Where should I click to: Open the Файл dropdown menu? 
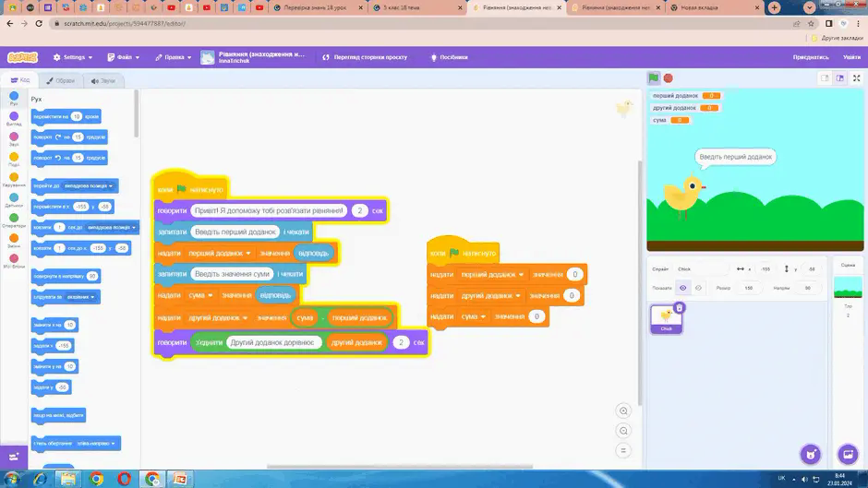click(124, 57)
